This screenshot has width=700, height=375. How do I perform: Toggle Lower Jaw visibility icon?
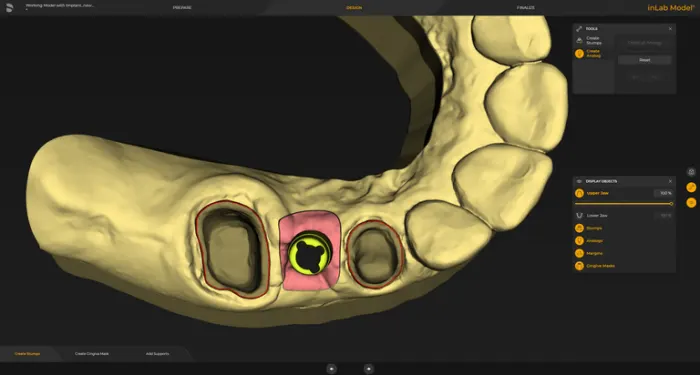579,216
